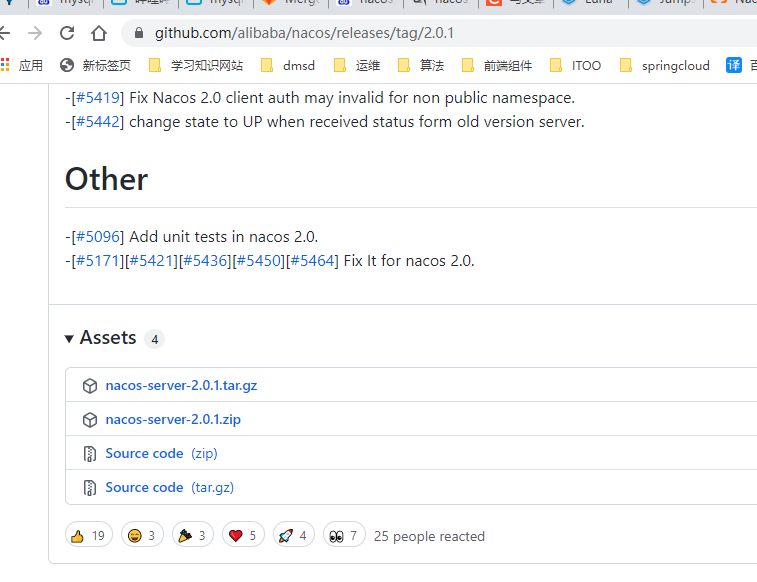This screenshot has width=757, height=582.
Task: Open the 前端组件 bookmark folder
Action: coord(497,65)
